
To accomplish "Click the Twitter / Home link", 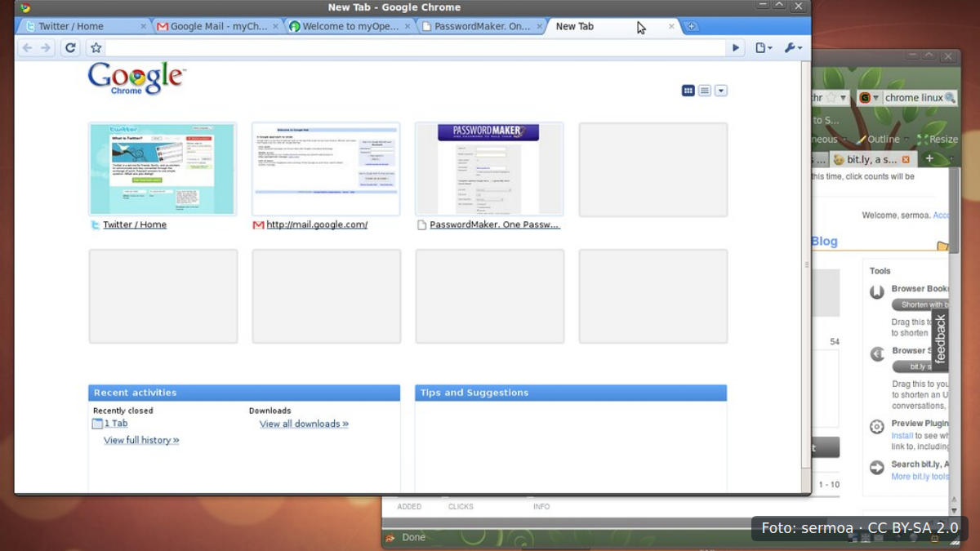I will click(135, 224).
